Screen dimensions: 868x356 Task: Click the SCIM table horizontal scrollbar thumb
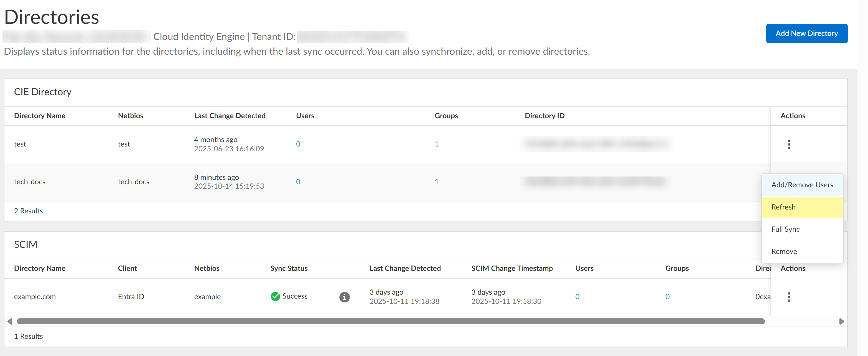pyautogui.click(x=391, y=321)
